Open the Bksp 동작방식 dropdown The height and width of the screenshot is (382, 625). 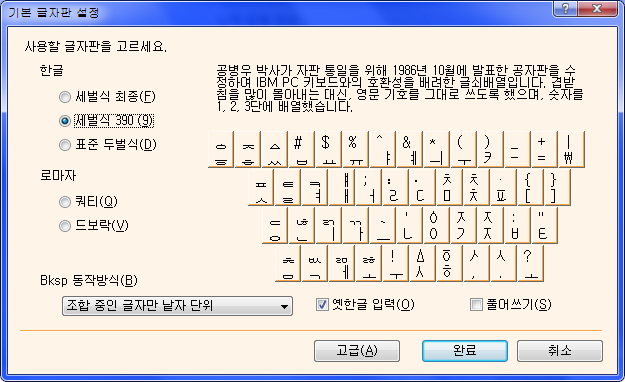point(177,306)
